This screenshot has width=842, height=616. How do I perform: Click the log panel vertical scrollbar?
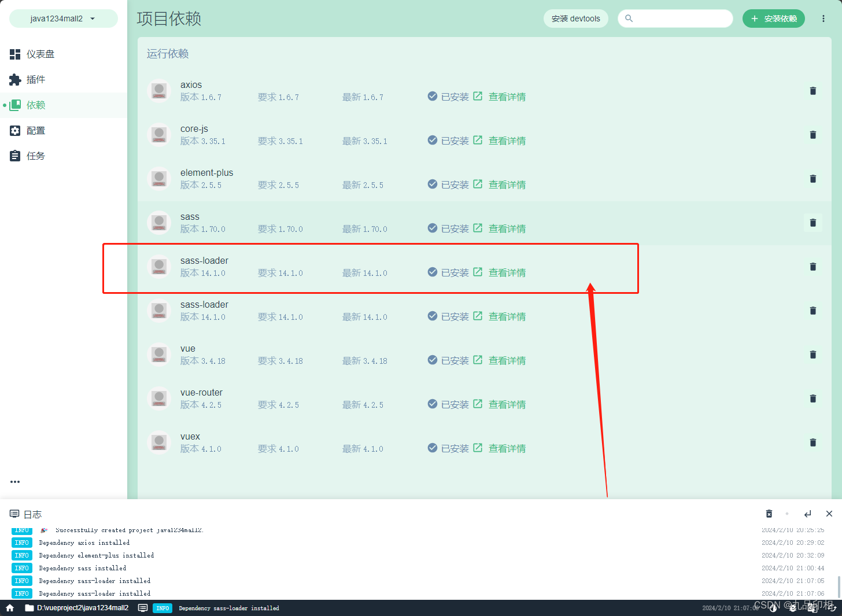(x=839, y=587)
